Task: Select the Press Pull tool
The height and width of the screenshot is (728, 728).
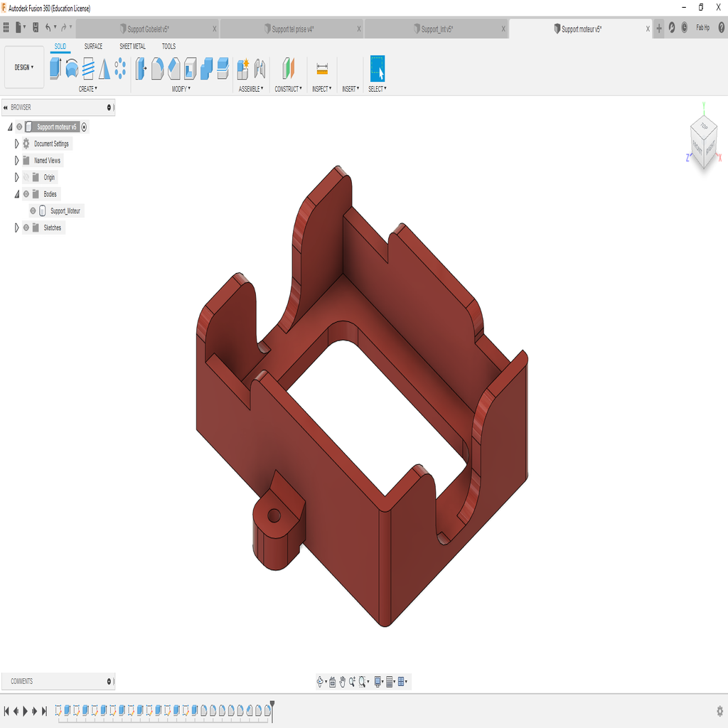Action: [141, 68]
